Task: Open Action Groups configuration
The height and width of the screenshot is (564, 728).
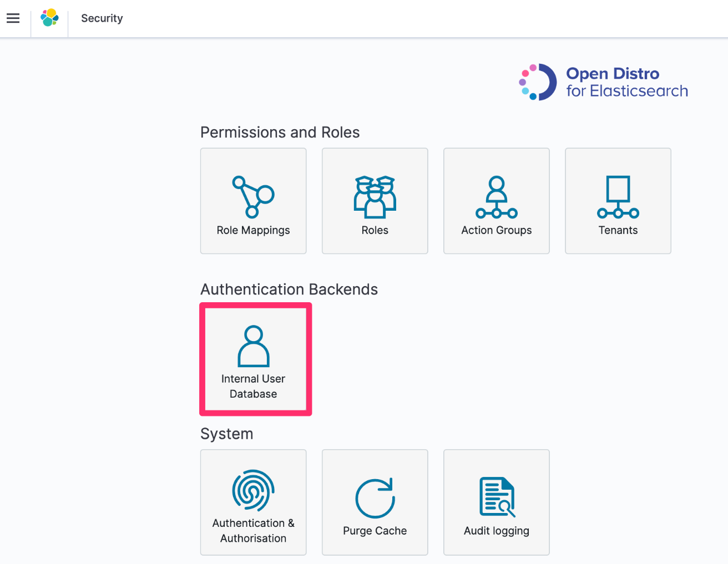Action: 496,201
